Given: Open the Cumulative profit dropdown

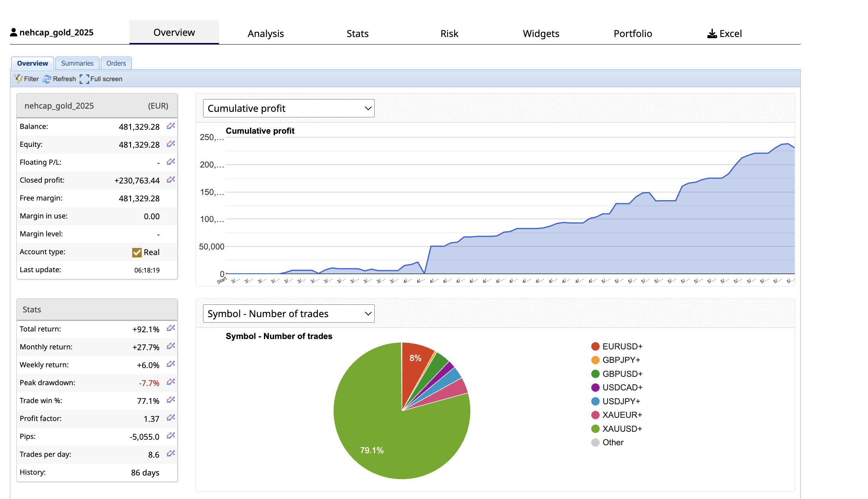Looking at the screenshot, I should pyautogui.click(x=289, y=108).
